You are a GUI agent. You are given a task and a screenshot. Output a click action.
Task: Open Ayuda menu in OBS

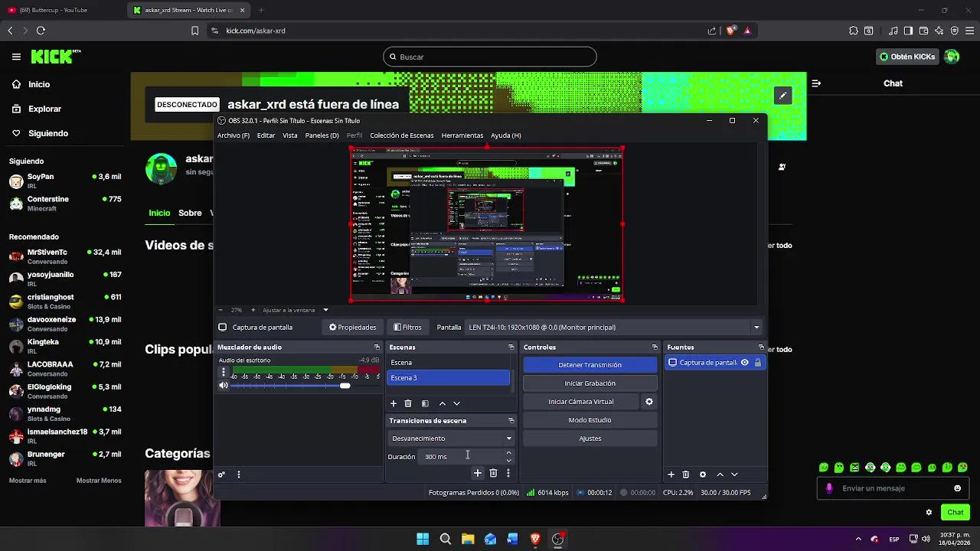click(506, 135)
